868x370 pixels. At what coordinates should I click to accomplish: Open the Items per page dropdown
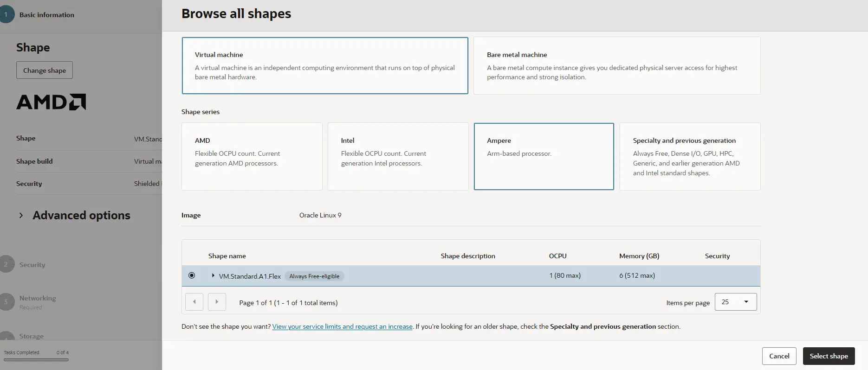tap(735, 302)
